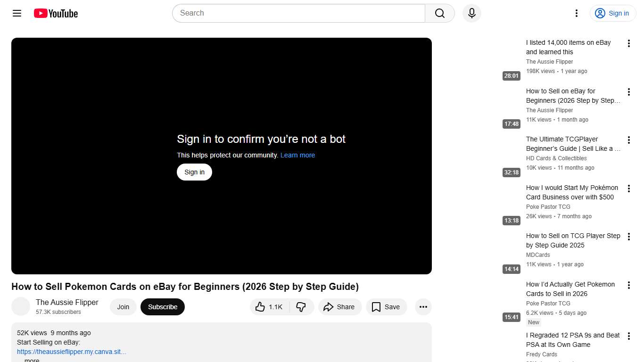Click the search magnifier icon
Image resolution: width=644 pixels, height=362 pixels.
click(x=439, y=13)
